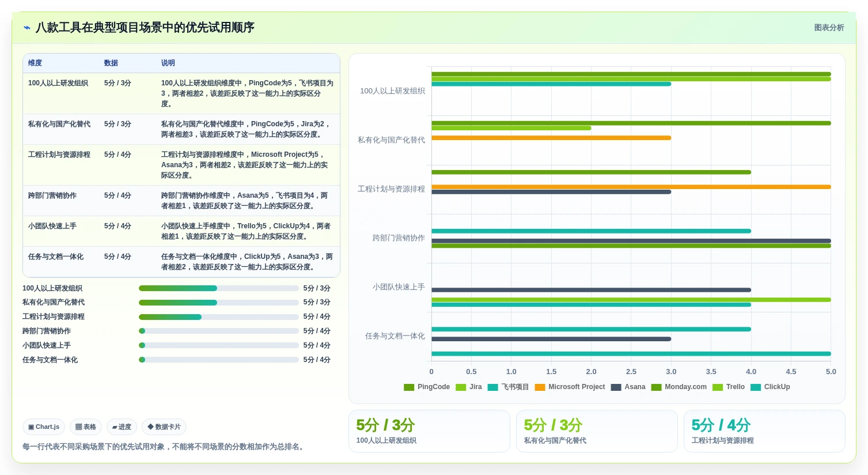Toggle PingCode legend swatch in chart
This screenshot has height=475, width=868.
click(x=409, y=387)
